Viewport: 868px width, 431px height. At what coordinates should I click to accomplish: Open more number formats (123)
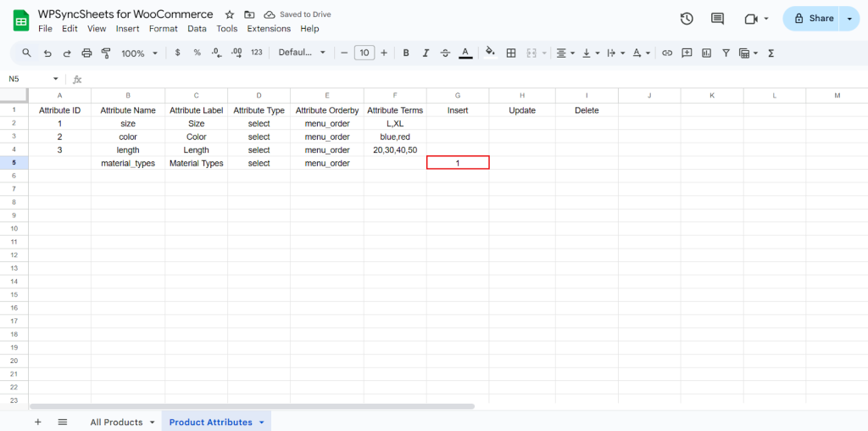click(256, 53)
